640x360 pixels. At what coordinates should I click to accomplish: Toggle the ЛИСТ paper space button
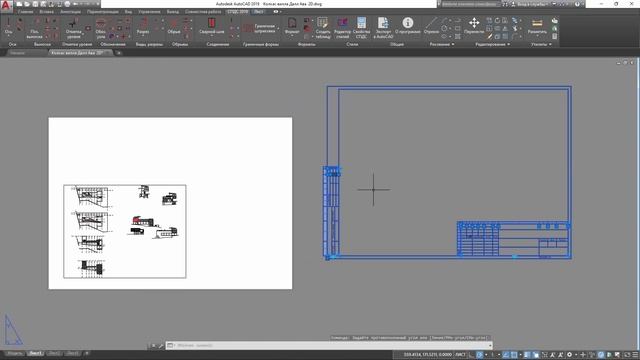(460, 355)
